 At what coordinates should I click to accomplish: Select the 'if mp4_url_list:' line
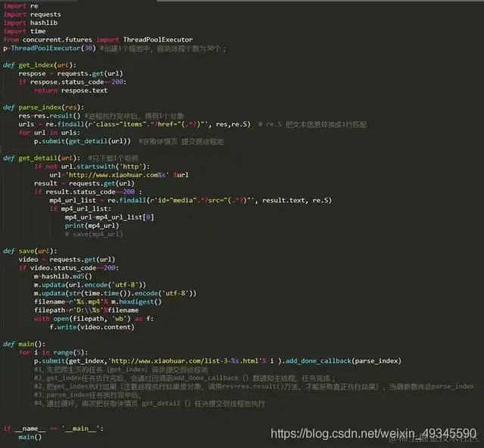click(80, 209)
